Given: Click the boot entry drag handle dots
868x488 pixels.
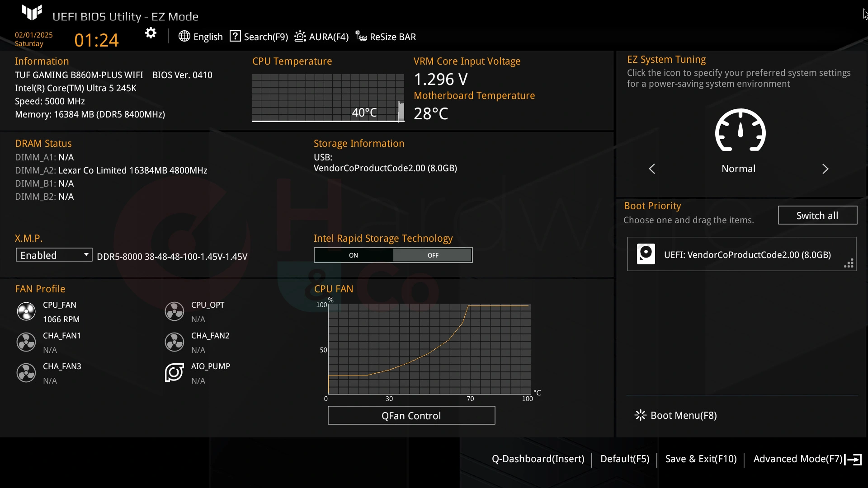Looking at the screenshot, I should click(x=849, y=263).
